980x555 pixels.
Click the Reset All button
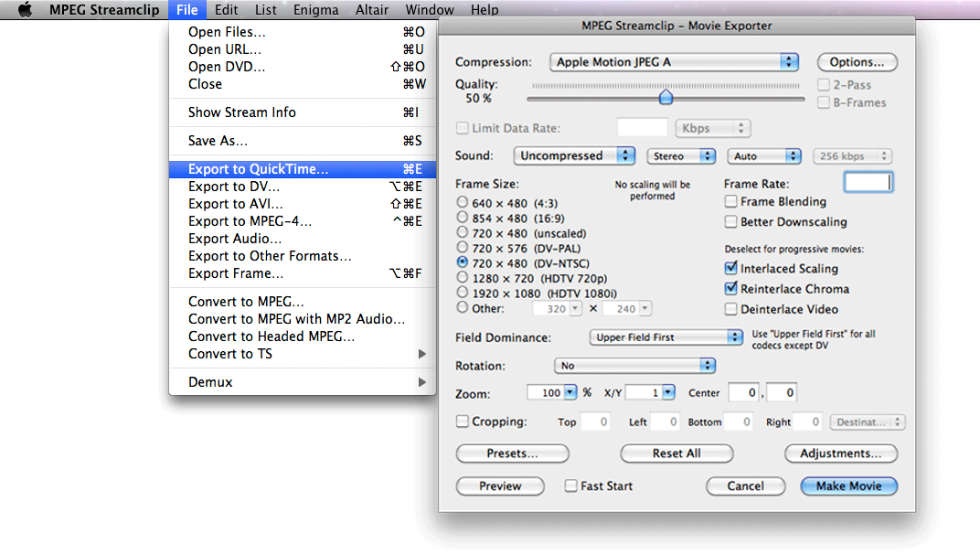tap(676, 454)
